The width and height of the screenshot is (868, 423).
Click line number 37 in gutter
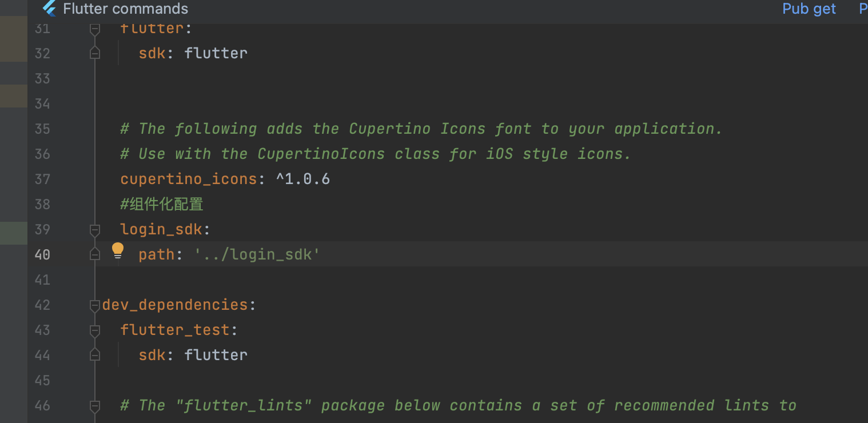click(42, 179)
